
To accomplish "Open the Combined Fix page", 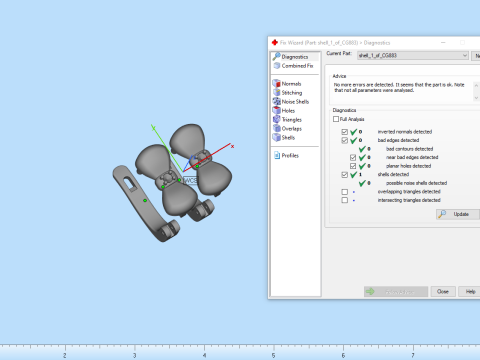I will coord(297,66).
